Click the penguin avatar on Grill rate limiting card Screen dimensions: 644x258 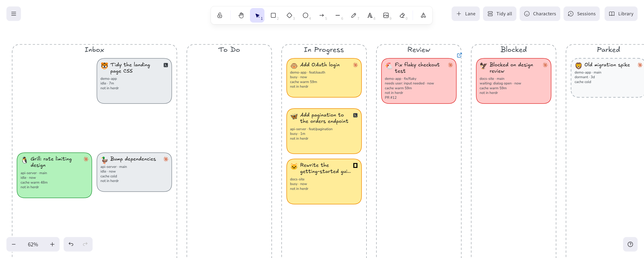[x=25, y=160]
